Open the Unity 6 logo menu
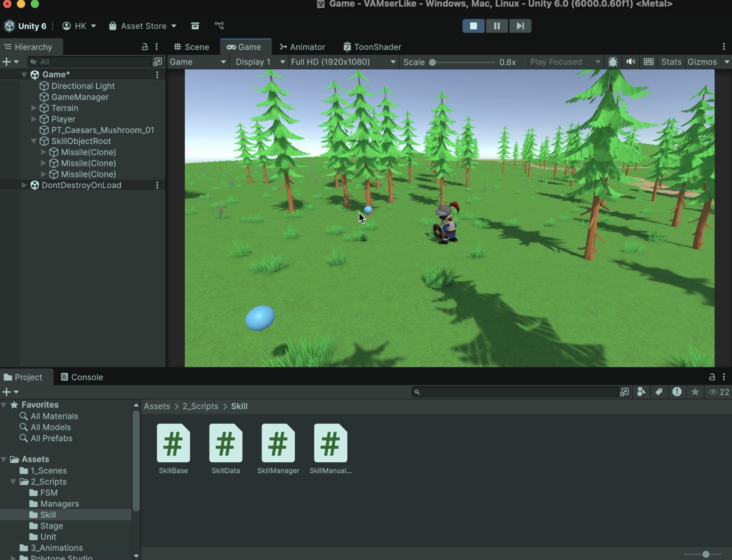Screen dimensions: 732x560 pos(25,26)
